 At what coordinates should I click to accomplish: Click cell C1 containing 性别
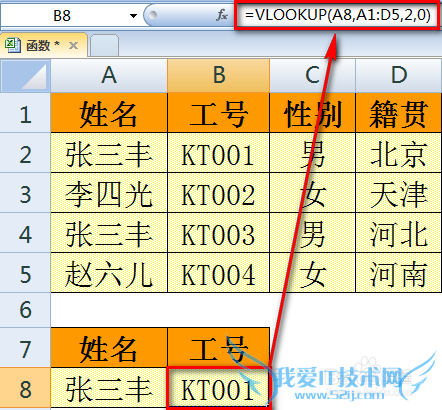click(x=312, y=113)
